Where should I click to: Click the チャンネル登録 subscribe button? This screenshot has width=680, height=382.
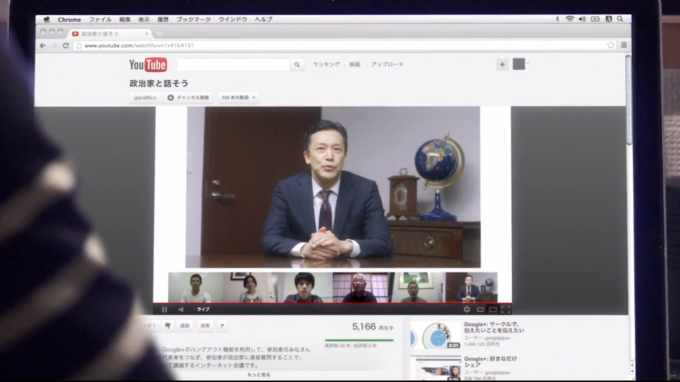188,98
